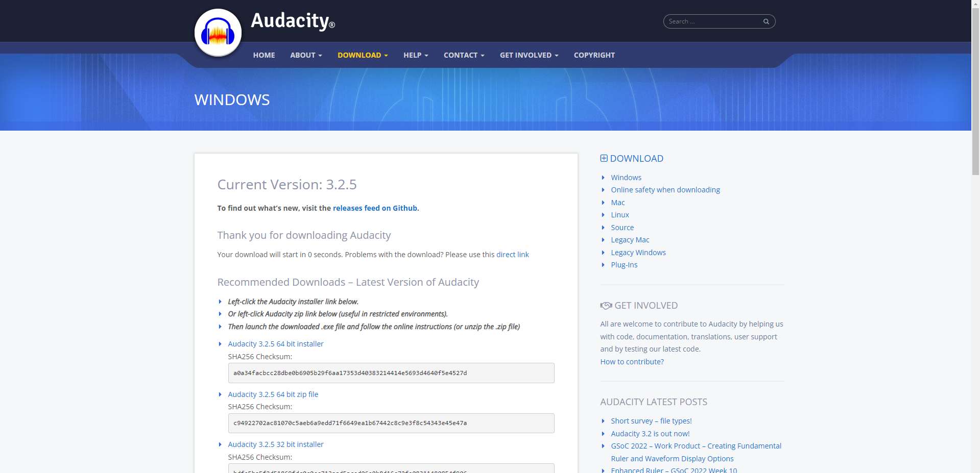The width and height of the screenshot is (980, 473).
Task: Click the Current Version: 3.2.5 heading
Action: (x=287, y=184)
